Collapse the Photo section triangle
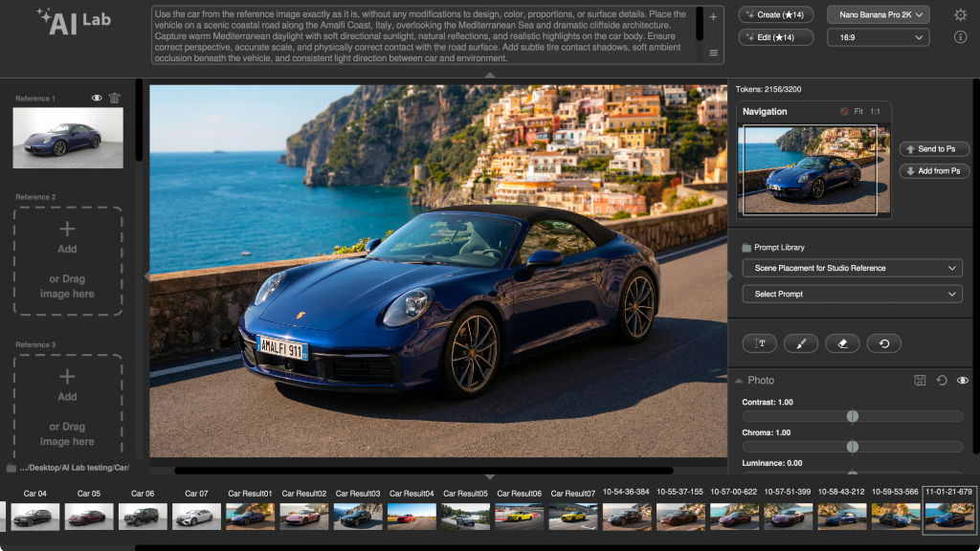Screen dimensions: 980x551 739,381
